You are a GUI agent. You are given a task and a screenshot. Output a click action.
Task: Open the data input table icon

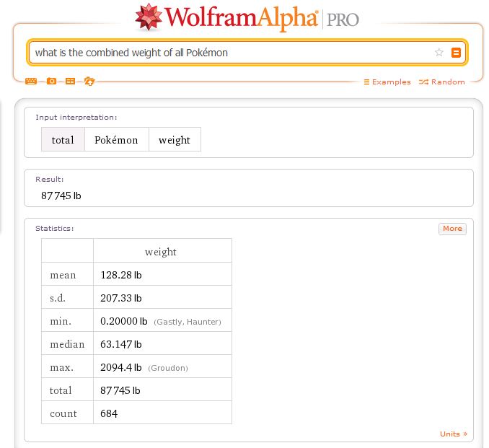[x=70, y=81]
